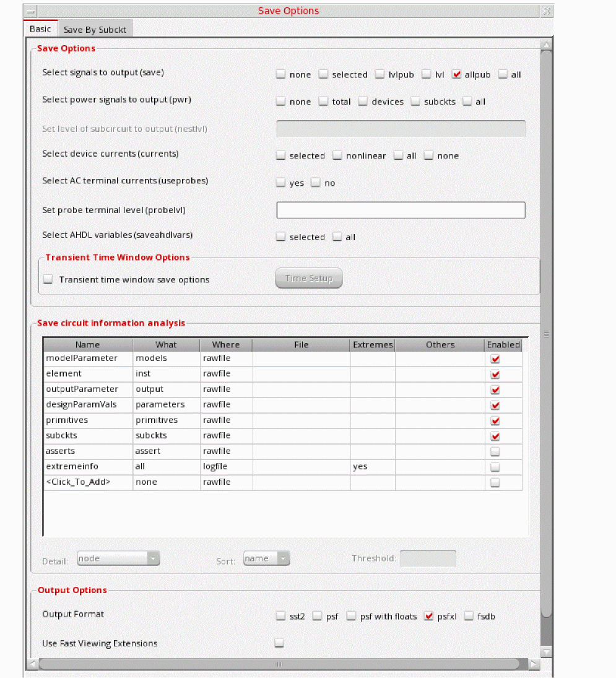Click the probe terminal level input field
Viewport: 616px width, 678px height.
[401, 210]
